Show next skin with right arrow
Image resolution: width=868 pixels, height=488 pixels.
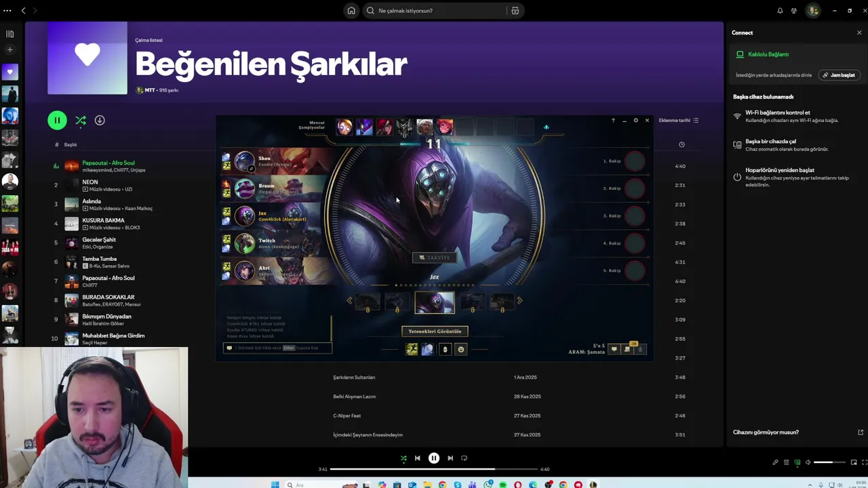520,300
